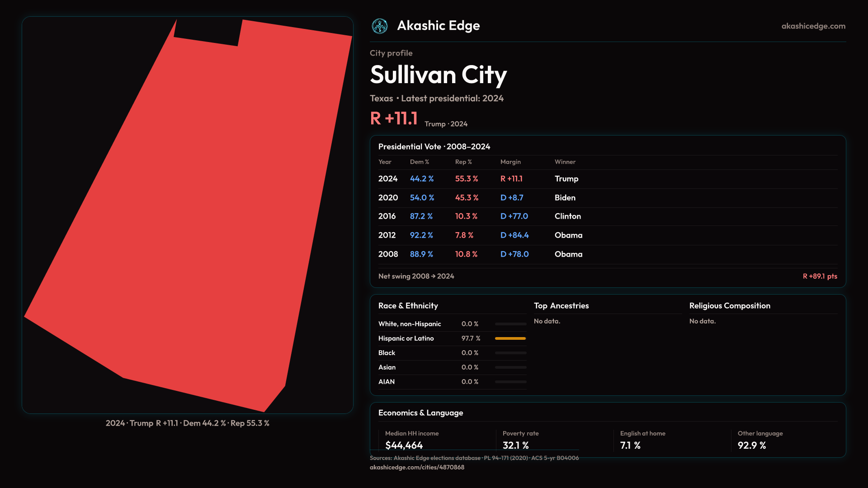Click the 2012 D +84.4 margin
Screen dimensions: 868x488
[514, 235]
